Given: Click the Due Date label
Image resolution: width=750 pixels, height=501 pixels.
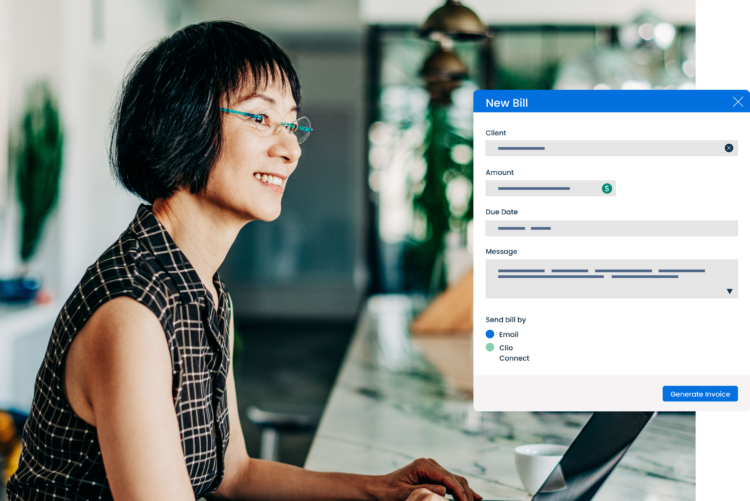Looking at the screenshot, I should coord(502,212).
